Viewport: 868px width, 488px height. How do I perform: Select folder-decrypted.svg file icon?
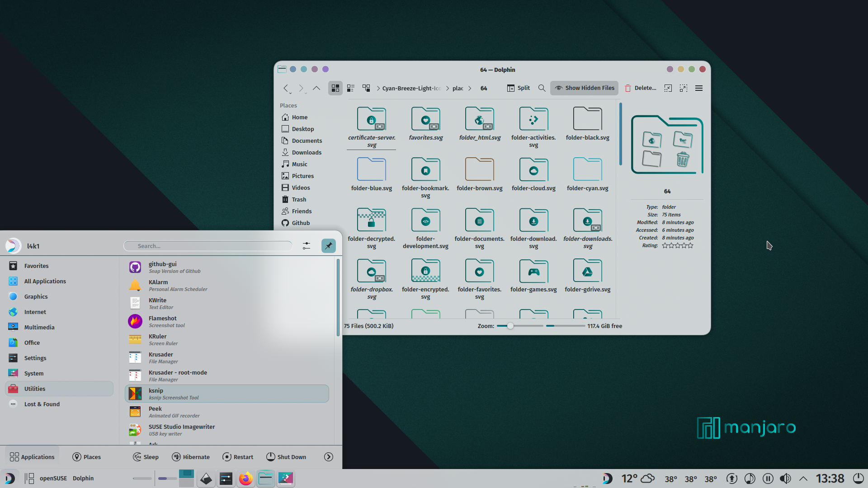pyautogui.click(x=371, y=220)
